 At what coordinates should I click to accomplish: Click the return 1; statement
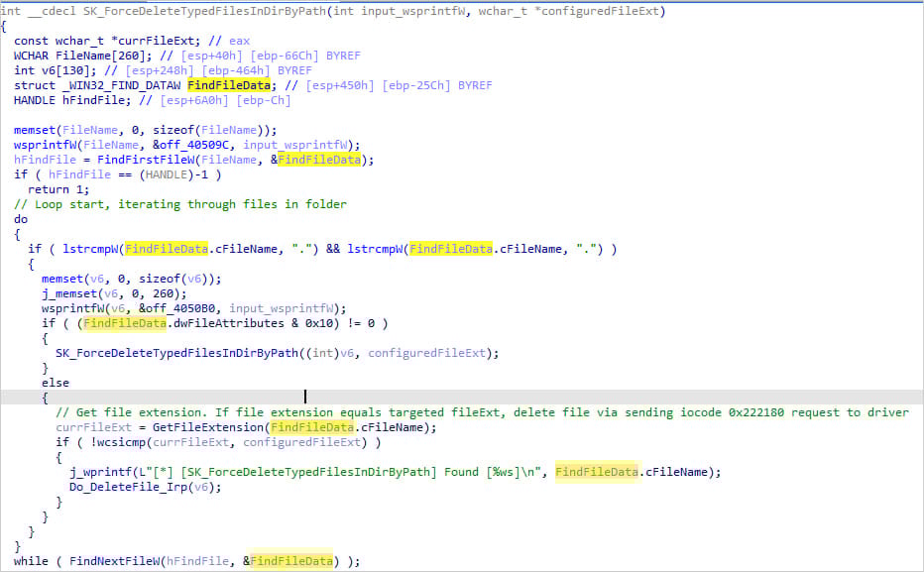tap(58, 189)
